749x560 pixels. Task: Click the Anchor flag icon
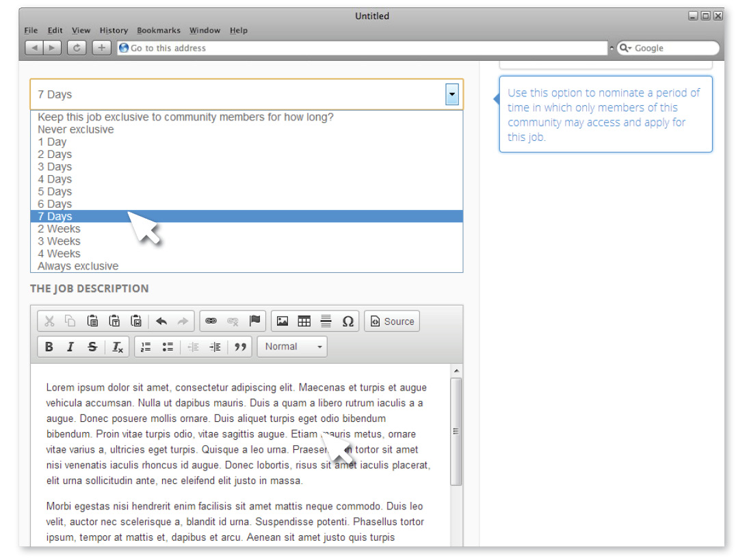[x=254, y=321]
